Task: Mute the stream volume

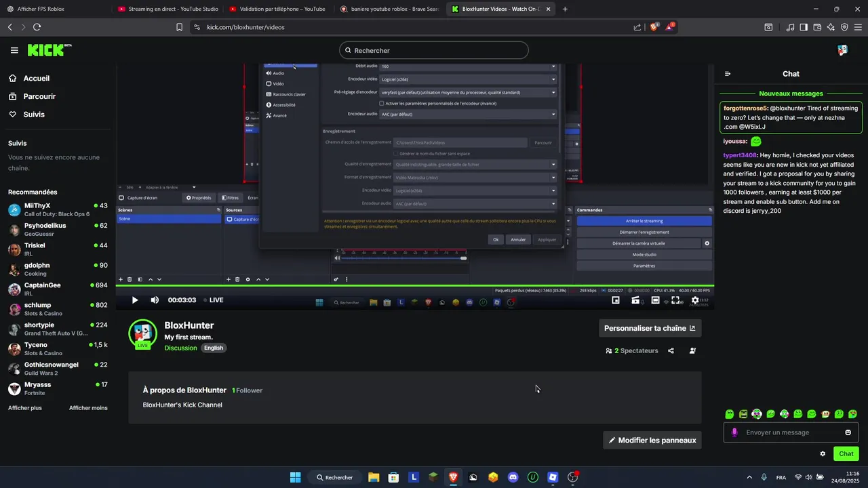Action: [x=155, y=300]
